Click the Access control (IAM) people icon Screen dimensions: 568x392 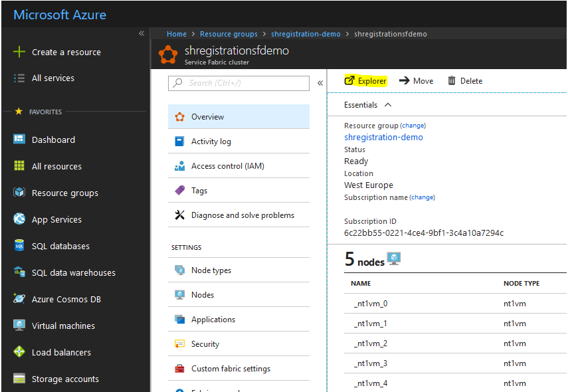coord(179,166)
